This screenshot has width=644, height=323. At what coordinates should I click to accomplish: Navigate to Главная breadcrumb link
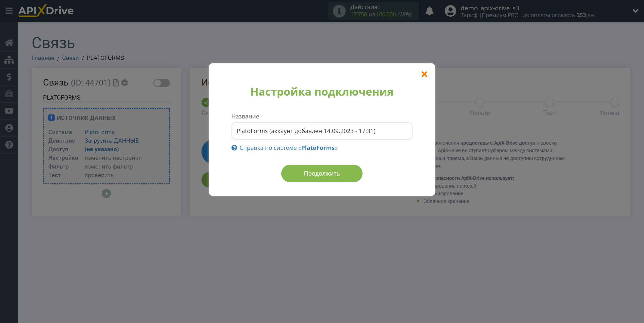[43, 58]
